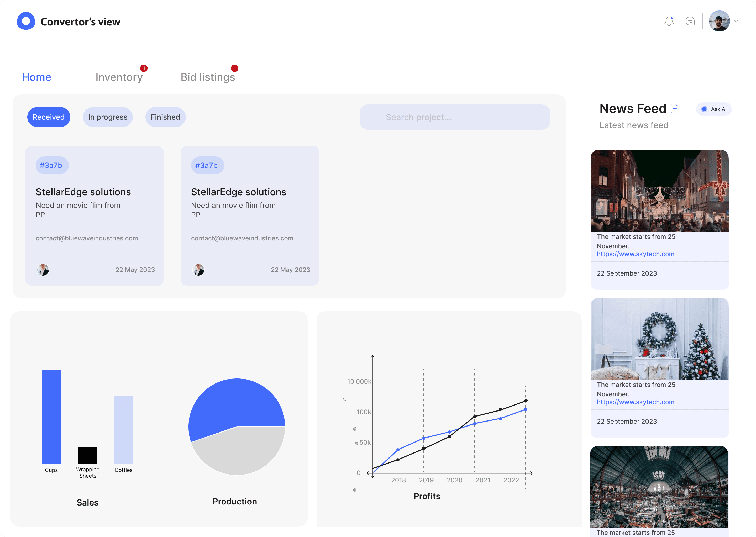Switch to the Inventory tab
The width and height of the screenshot is (756, 537).
(119, 77)
